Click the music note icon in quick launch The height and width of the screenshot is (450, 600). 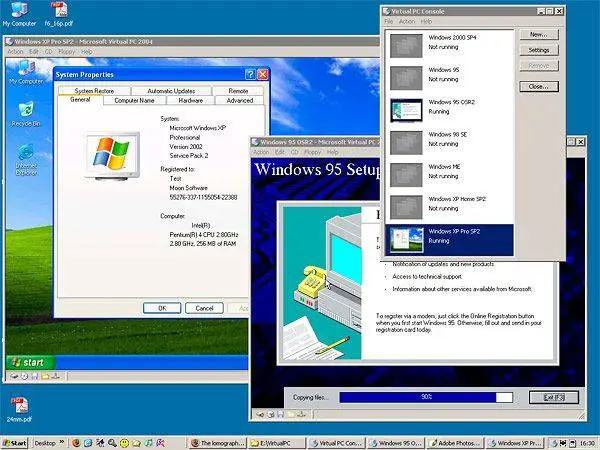pos(148,443)
